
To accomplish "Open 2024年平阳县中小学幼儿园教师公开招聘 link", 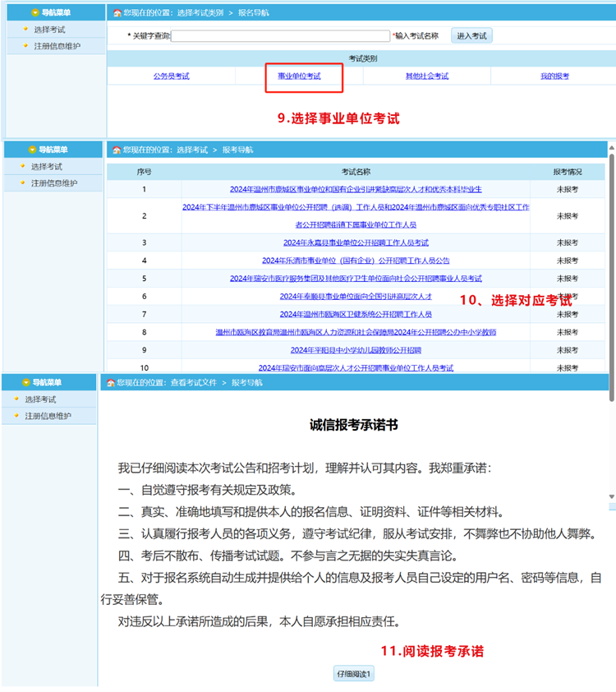I will click(356, 350).
